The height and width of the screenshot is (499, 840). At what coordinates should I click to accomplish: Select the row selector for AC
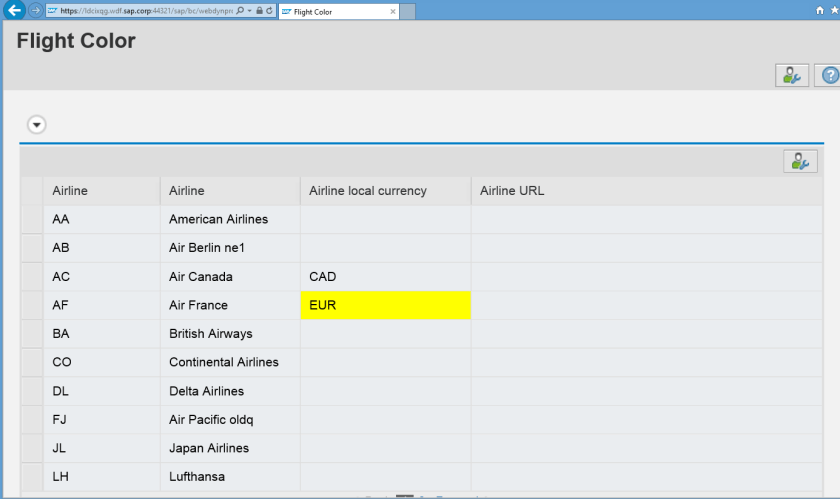pyautogui.click(x=32, y=277)
